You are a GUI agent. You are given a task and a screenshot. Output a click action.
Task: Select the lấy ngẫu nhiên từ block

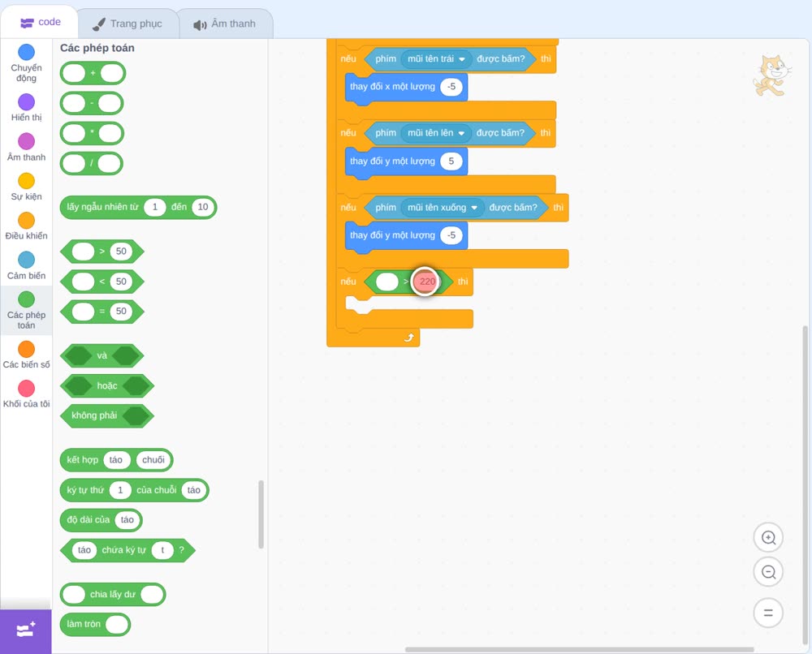click(x=138, y=207)
